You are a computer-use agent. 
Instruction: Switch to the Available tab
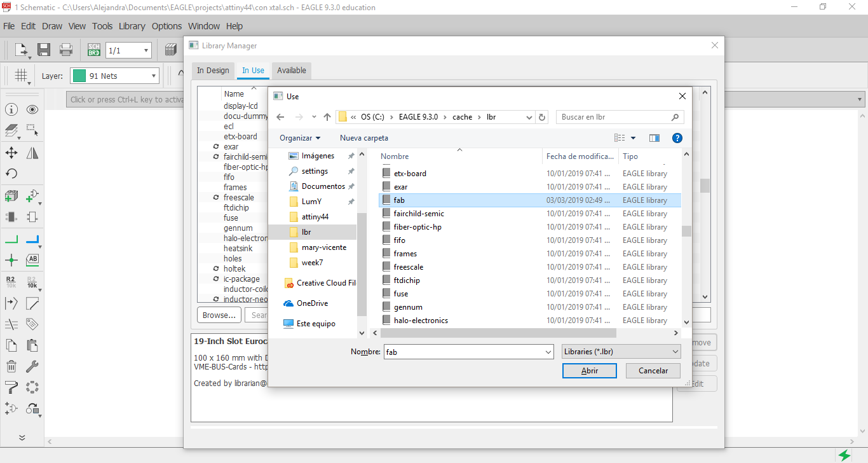292,71
